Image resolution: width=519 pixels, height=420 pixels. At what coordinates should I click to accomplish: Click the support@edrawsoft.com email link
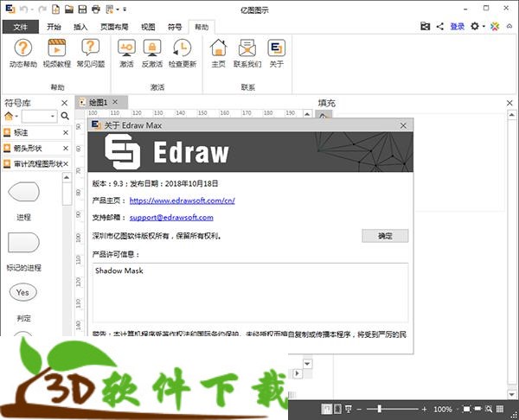(171, 217)
